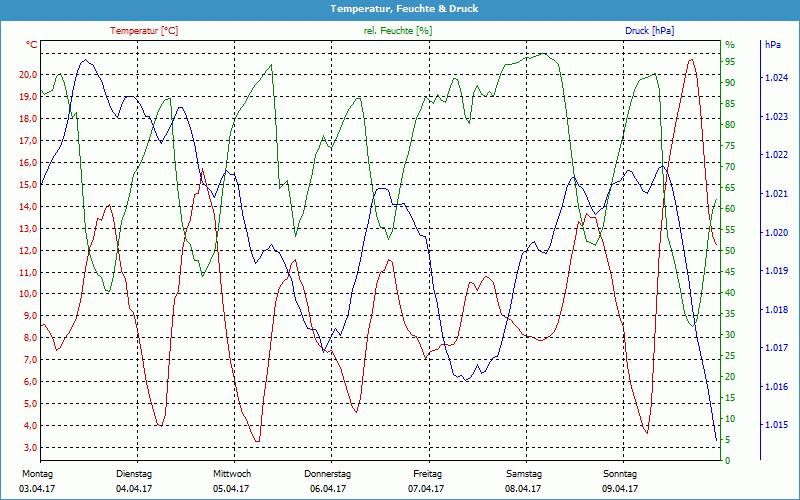Image resolution: width=800 pixels, height=500 pixels.
Task: Click "0" at the humidity axis bottom
Action: pos(728,461)
